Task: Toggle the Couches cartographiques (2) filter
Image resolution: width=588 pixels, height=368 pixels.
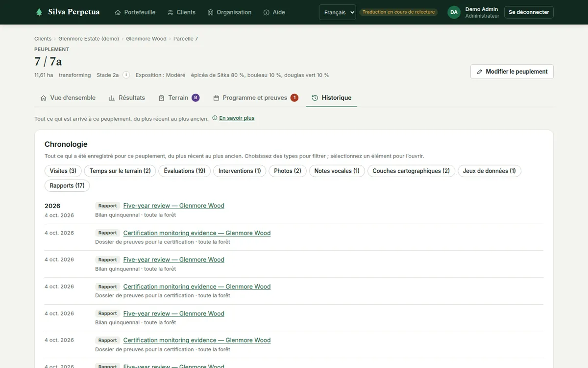Action: (411, 171)
